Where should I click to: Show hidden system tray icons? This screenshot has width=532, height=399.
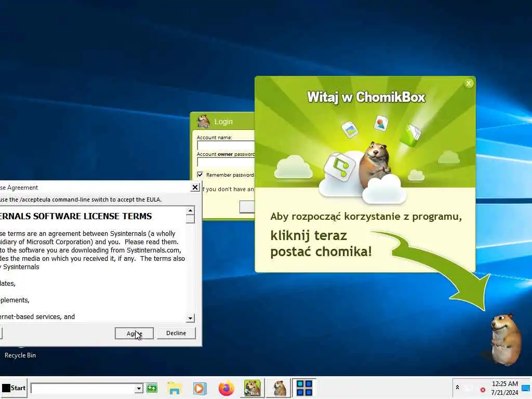point(457,388)
